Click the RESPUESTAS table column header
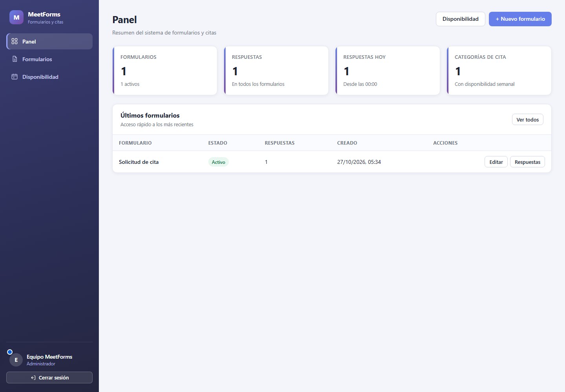565x392 pixels. pos(280,143)
